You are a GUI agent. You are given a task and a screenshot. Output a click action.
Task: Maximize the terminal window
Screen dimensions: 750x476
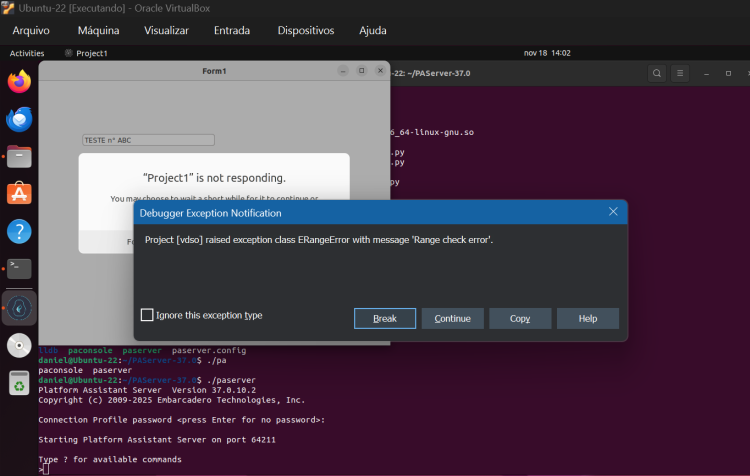tap(728, 74)
